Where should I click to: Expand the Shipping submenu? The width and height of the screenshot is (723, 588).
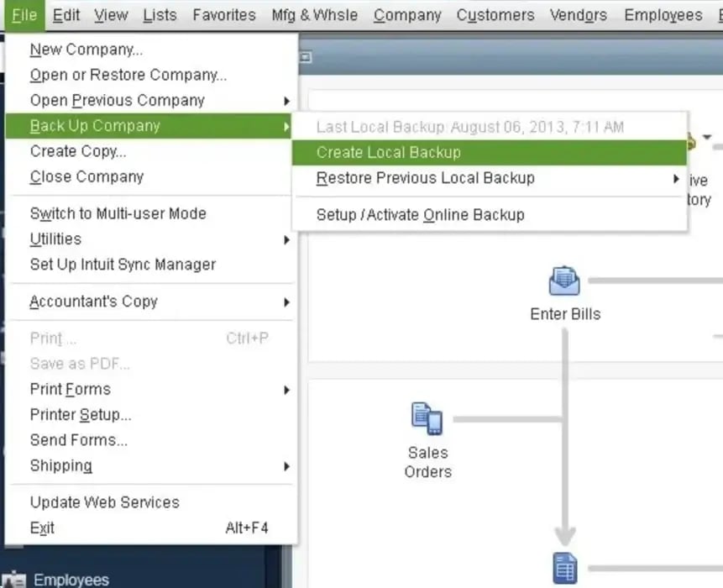pyautogui.click(x=60, y=465)
